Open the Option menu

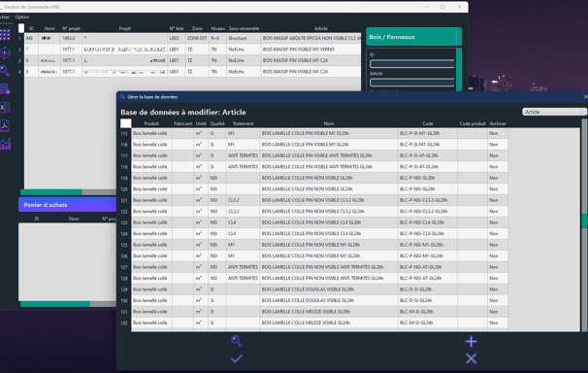(22, 17)
